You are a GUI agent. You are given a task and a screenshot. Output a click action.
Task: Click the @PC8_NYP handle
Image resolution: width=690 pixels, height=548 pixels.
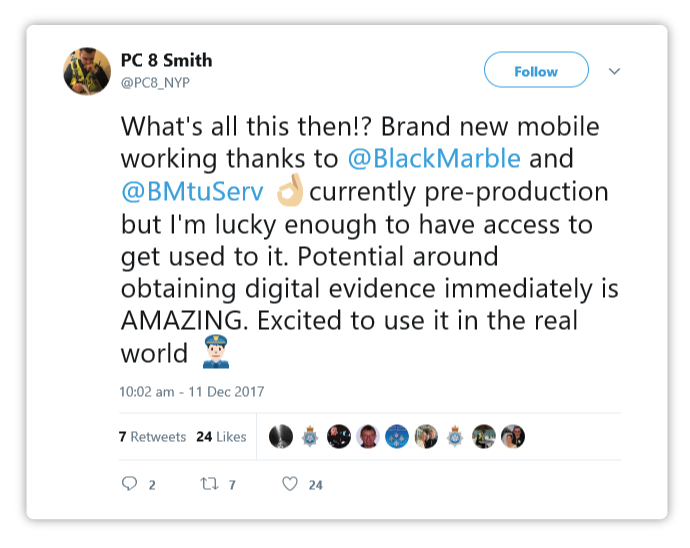pyautogui.click(x=155, y=83)
